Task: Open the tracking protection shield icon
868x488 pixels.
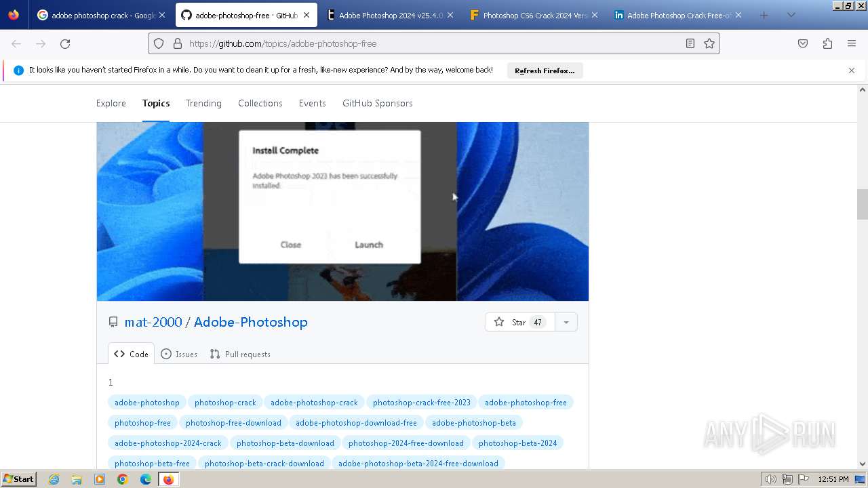Action: pyautogui.click(x=159, y=43)
